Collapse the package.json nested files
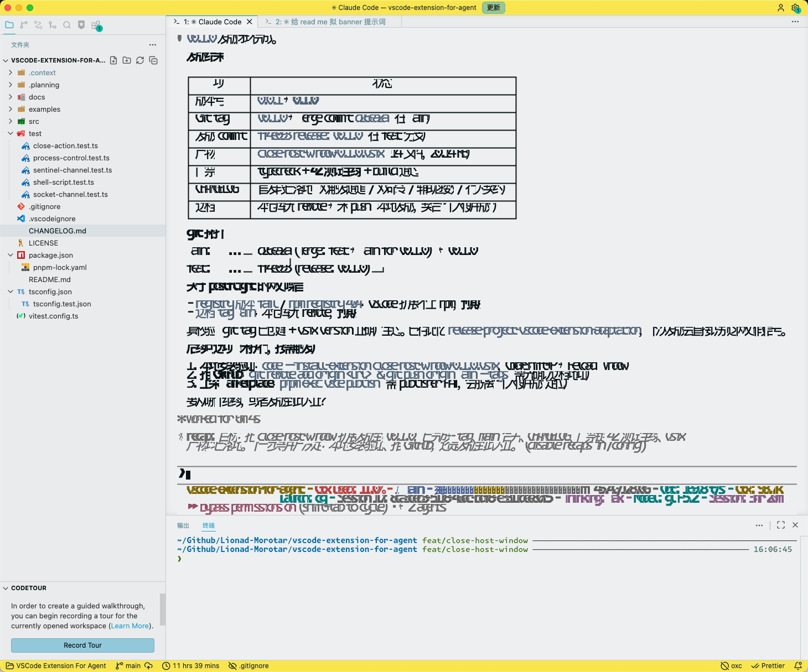Viewport: 808px width, 672px height. point(11,255)
